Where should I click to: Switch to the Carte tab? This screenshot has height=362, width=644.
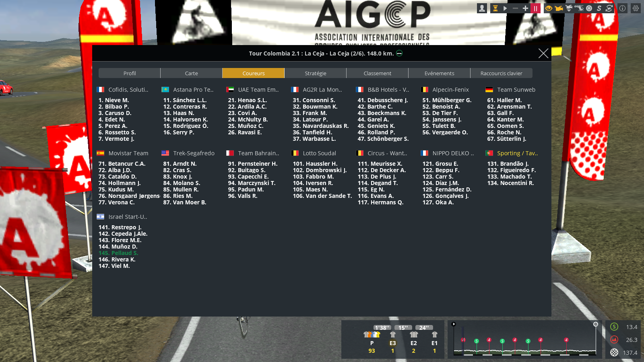[192, 73]
